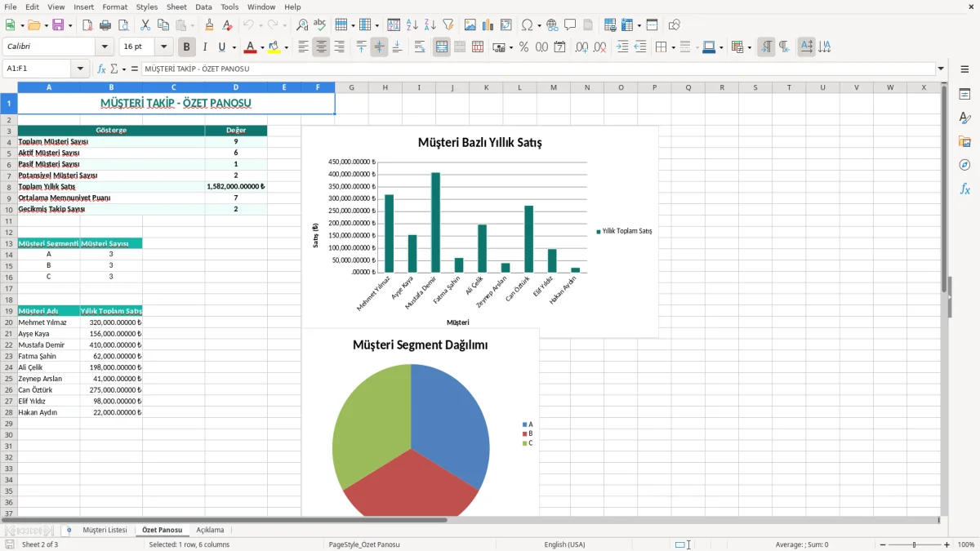The height and width of the screenshot is (551, 980).
Task: Open the Styles deck in the sidebar
Action: point(964,118)
